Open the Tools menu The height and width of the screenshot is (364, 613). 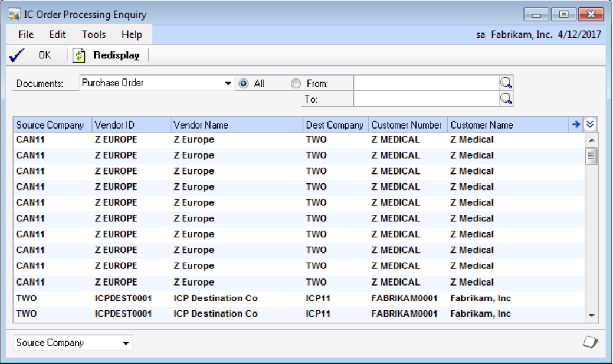click(x=94, y=34)
